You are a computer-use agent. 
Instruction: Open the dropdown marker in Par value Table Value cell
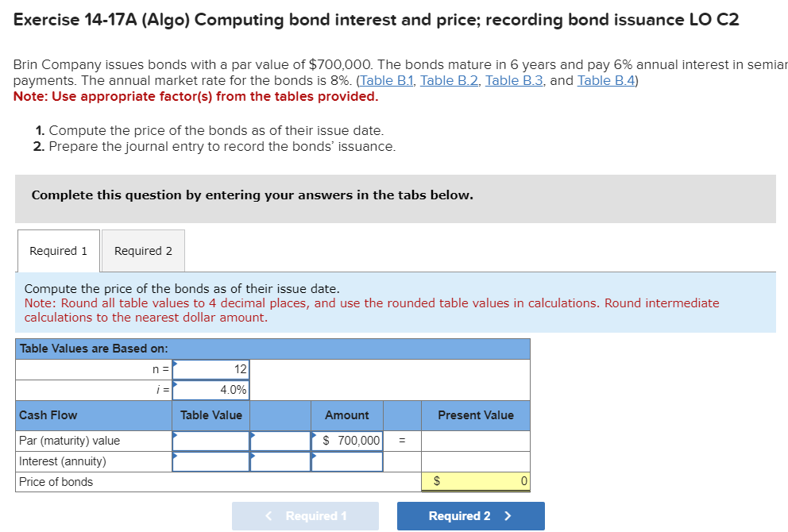pyautogui.click(x=174, y=435)
